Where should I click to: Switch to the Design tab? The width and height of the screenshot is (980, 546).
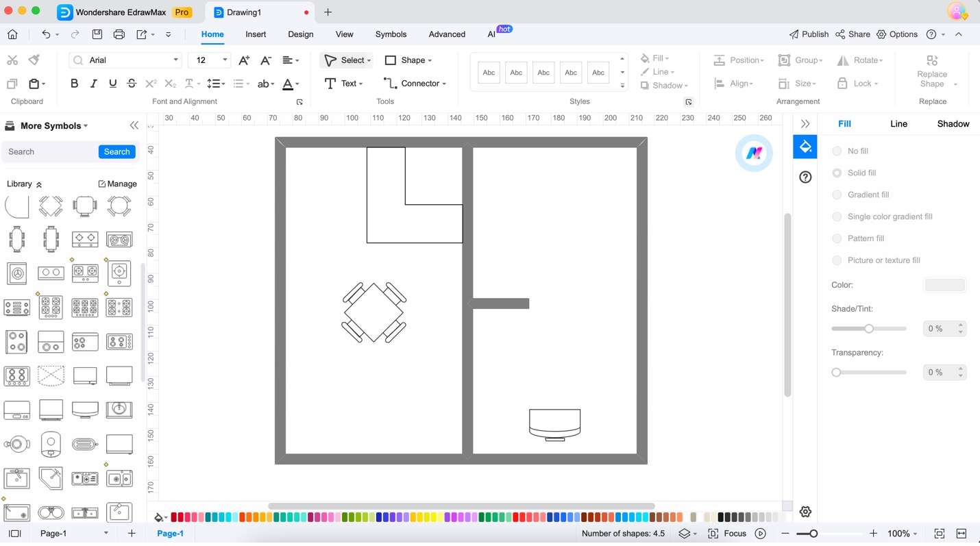[x=300, y=34]
